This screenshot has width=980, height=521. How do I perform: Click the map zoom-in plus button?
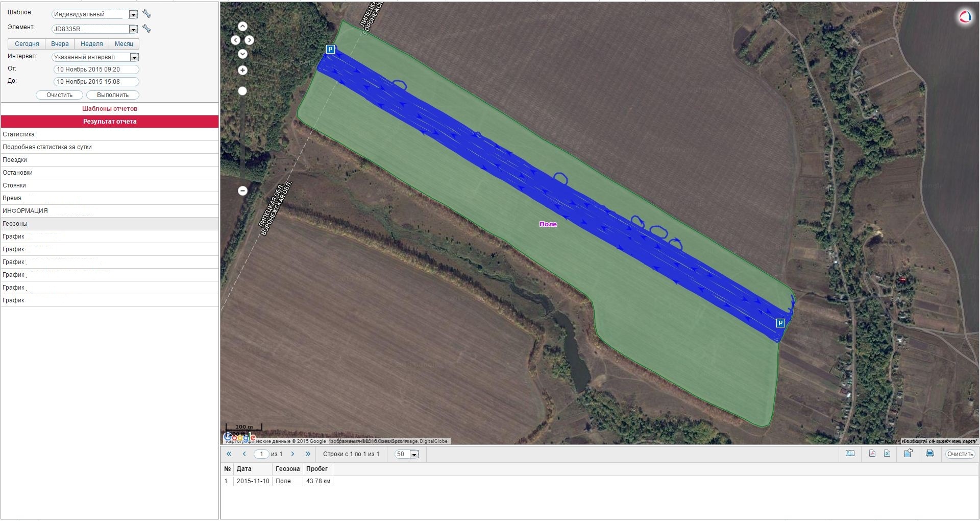click(242, 70)
